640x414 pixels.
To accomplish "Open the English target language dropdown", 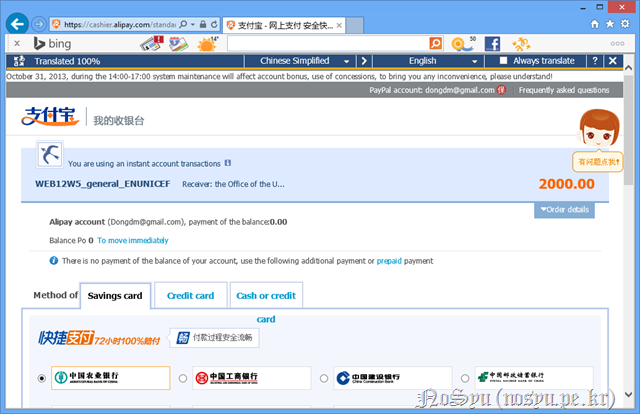I will [430, 61].
